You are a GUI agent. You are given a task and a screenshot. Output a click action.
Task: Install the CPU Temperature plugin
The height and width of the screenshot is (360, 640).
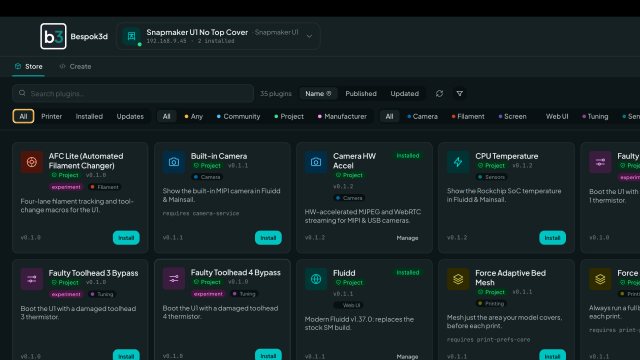click(x=552, y=238)
